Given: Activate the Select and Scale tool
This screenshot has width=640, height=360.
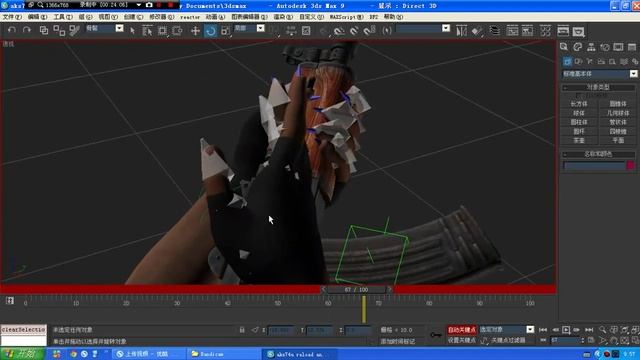Looking at the screenshot, I should coord(226,31).
